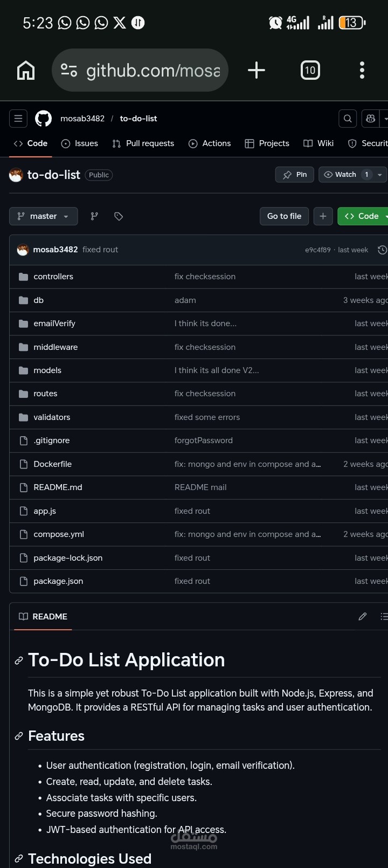
Task: Open the Issues tab
Action: click(80, 143)
